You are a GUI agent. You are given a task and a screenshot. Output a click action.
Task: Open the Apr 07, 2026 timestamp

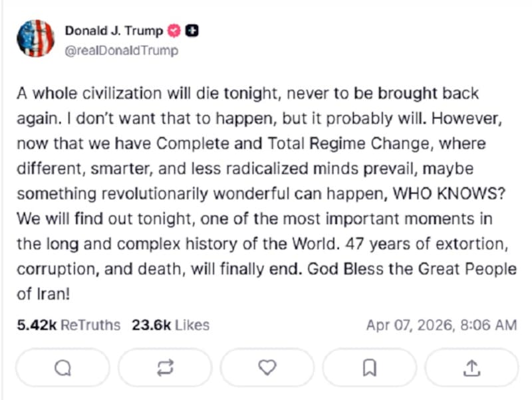click(441, 325)
